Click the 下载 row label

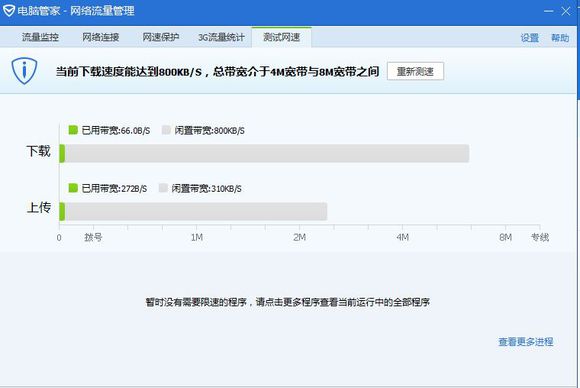pos(38,151)
